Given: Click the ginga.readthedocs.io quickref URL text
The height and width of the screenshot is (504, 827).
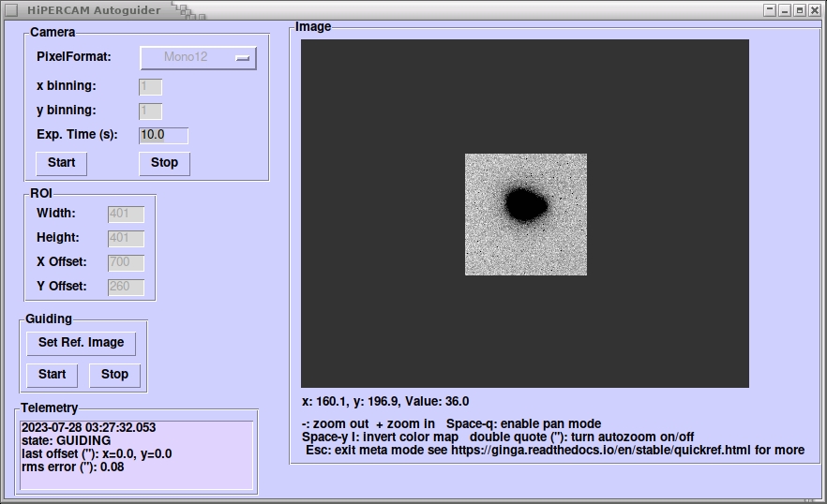Looking at the screenshot, I should click(x=601, y=451).
